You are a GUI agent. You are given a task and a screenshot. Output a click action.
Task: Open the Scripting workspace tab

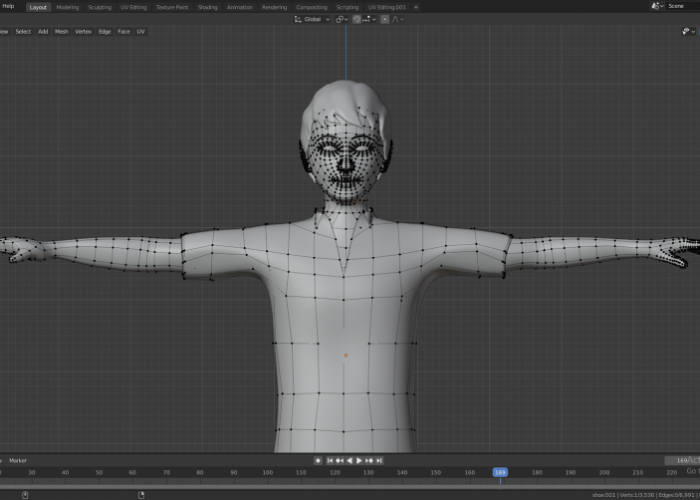pos(347,7)
